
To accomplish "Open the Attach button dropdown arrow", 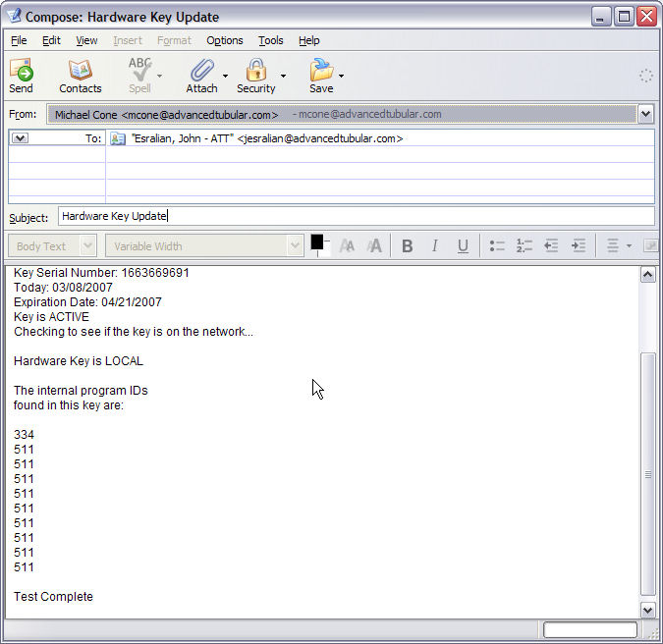I will pos(226,76).
